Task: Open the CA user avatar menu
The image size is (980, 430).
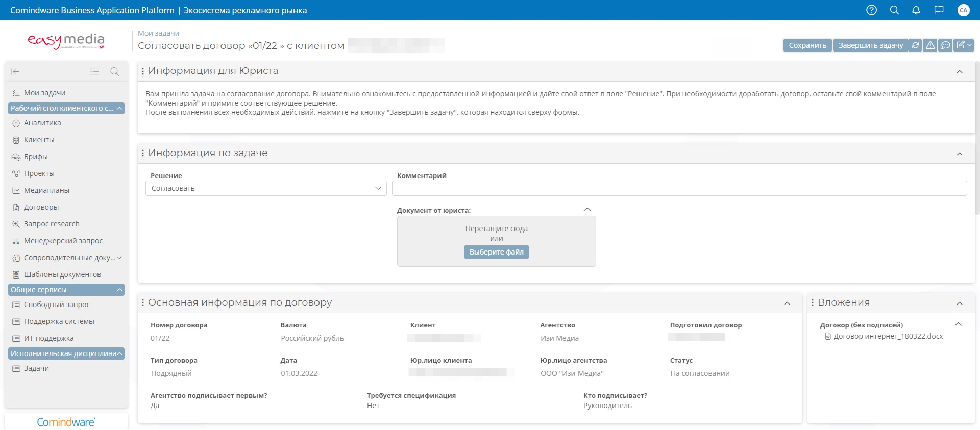Action: point(963,10)
